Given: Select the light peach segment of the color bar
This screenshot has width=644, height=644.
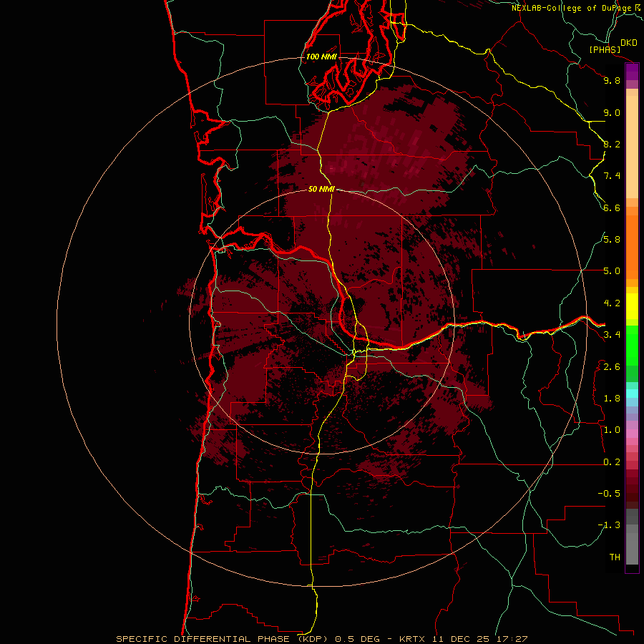Looking at the screenshot, I should pyautogui.click(x=632, y=147).
